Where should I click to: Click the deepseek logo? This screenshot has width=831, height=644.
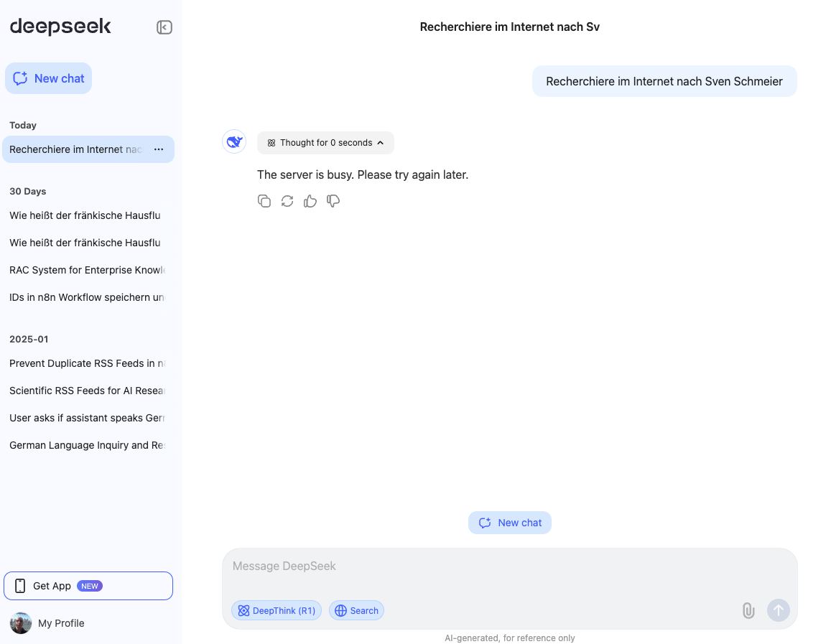click(x=60, y=27)
